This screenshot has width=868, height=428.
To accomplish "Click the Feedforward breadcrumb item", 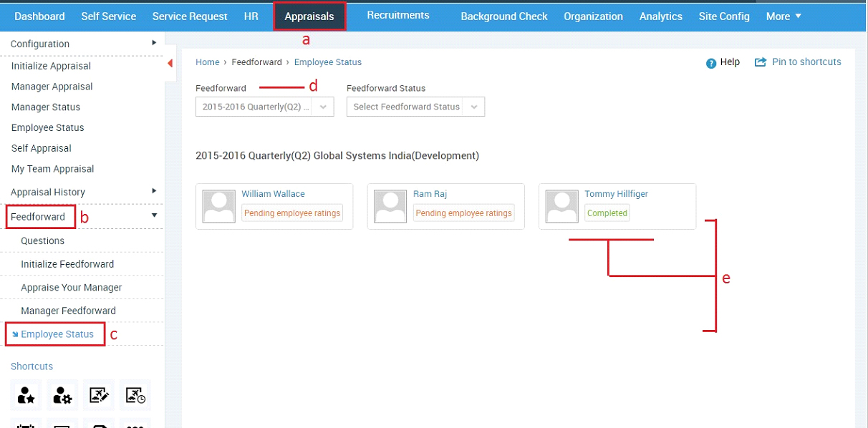I will point(256,62).
